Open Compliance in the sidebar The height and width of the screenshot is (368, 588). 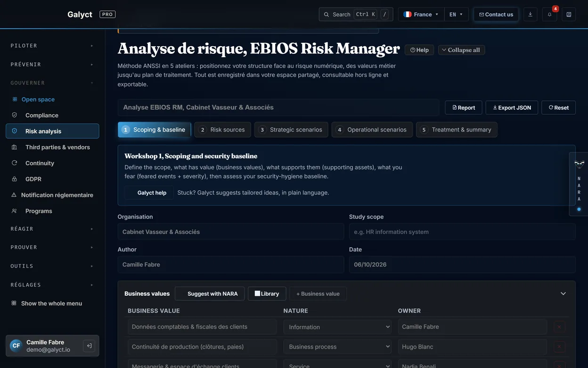click(52, 115)
